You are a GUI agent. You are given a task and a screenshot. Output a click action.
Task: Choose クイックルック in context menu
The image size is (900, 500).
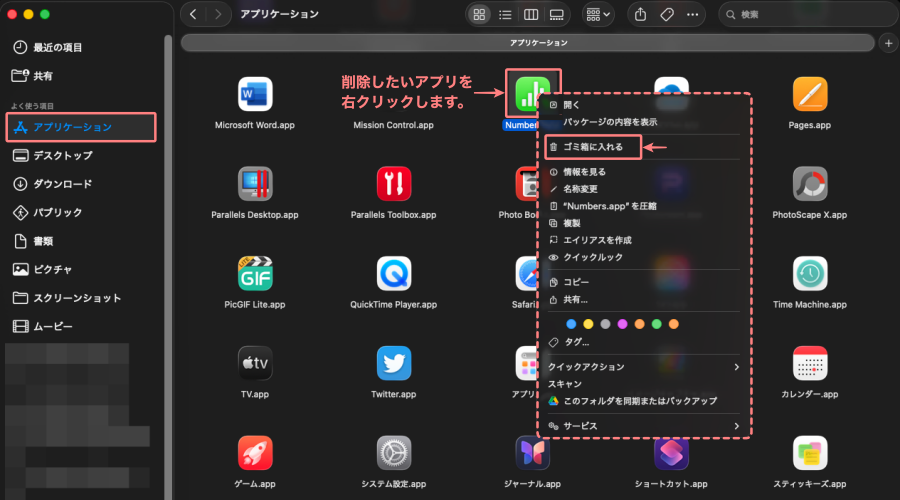pyautogui.click(x=643, y=258)
